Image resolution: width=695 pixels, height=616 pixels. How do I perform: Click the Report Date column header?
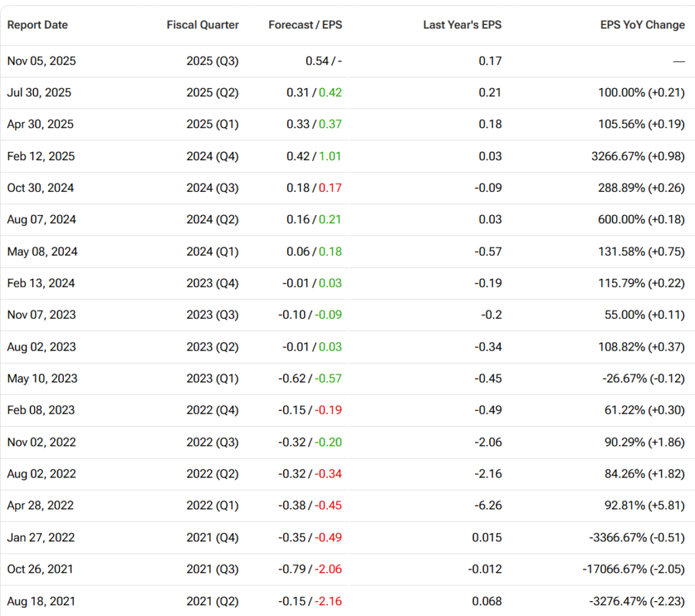tap(37, 25)
